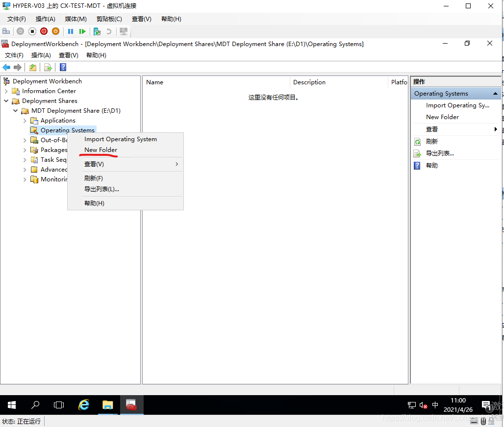This screenshot has height=427, width=504.
Task: Expand the Advanced Configuration node
Action: pyautogui.click(x=25, y=170)
